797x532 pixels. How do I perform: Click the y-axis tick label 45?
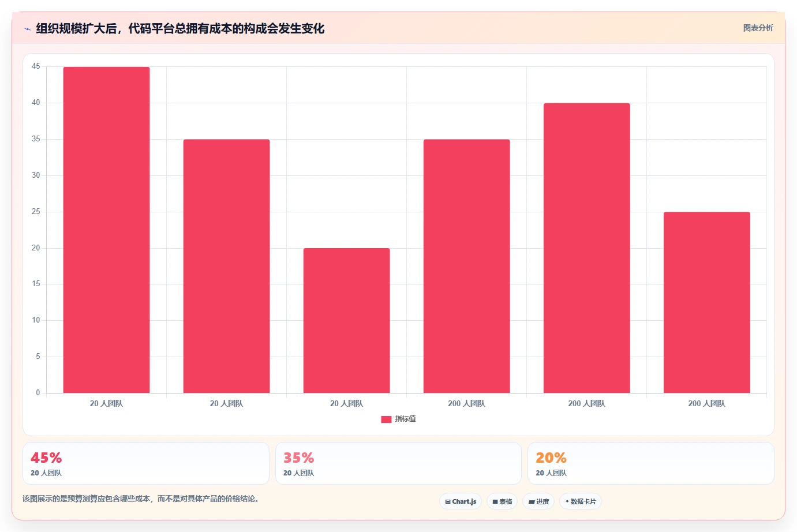tap(36, 66)
